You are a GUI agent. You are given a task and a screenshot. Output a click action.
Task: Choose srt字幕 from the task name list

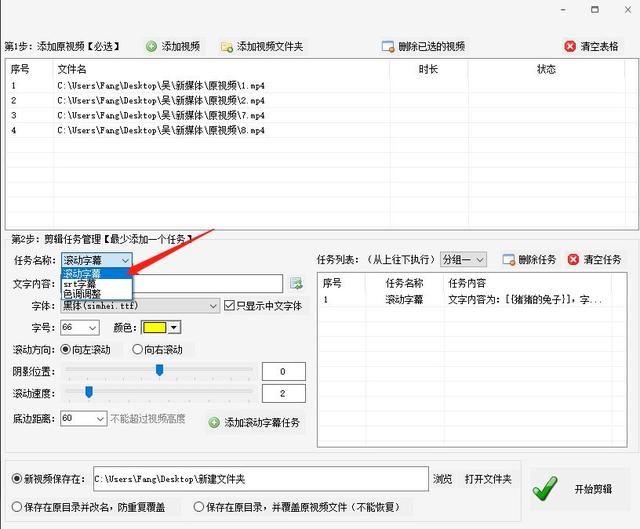pos(80,284)
